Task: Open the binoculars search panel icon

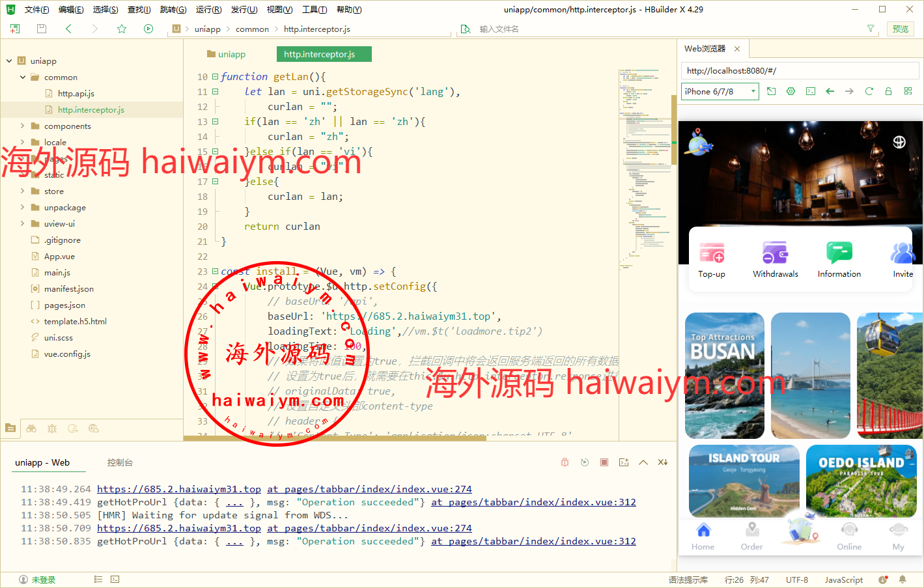Action: pos(31,428)
